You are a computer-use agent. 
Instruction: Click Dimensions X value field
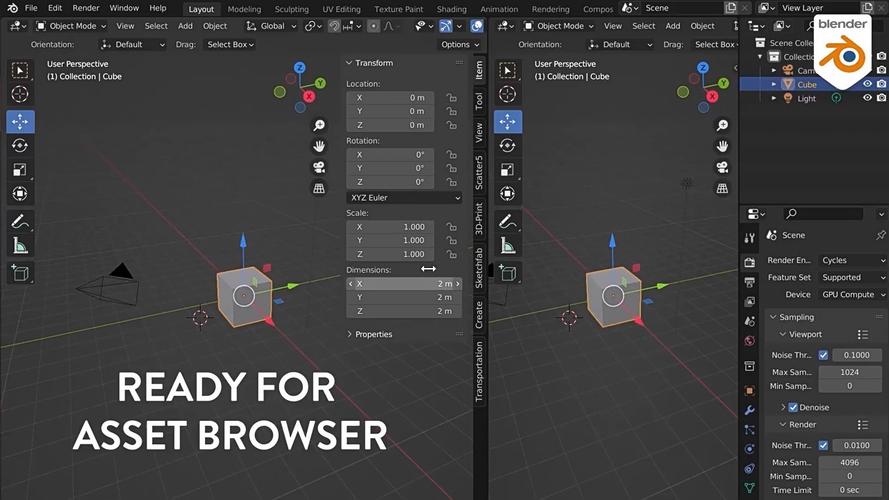coord(404,283)
